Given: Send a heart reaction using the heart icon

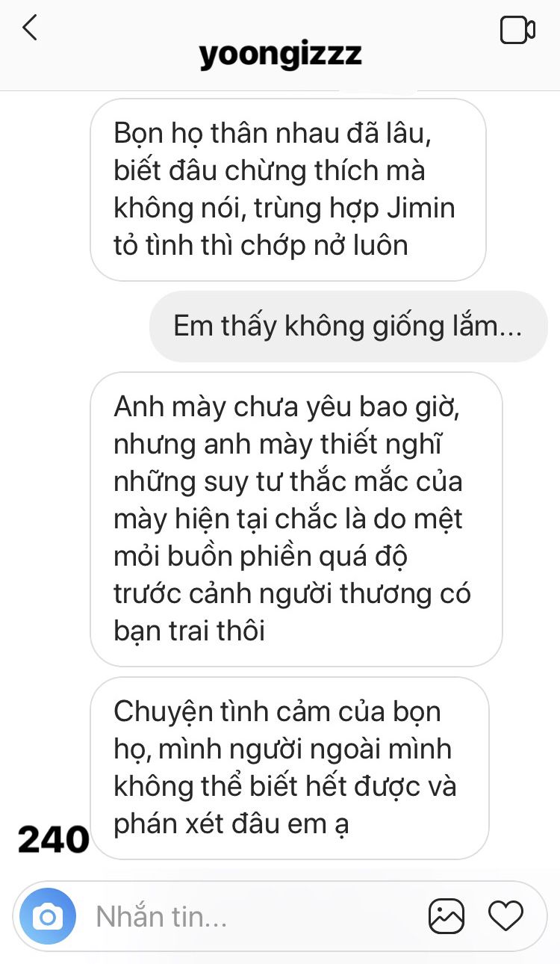Looking at the screenshot, I should coord(505,916).
